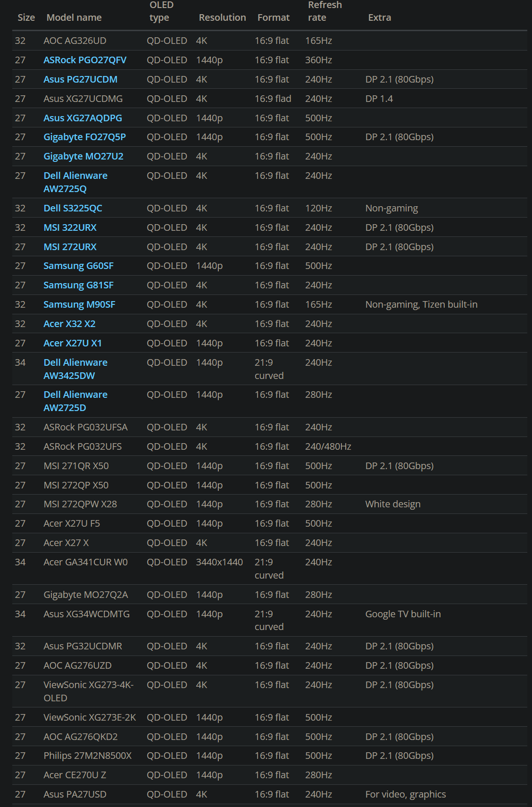Click the Refresh rate column header

[x=324, y=11]
